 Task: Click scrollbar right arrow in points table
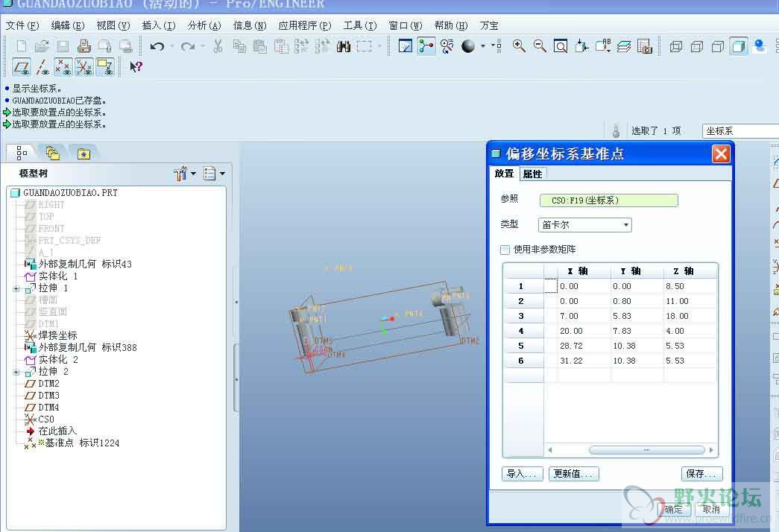coord(711,450)
